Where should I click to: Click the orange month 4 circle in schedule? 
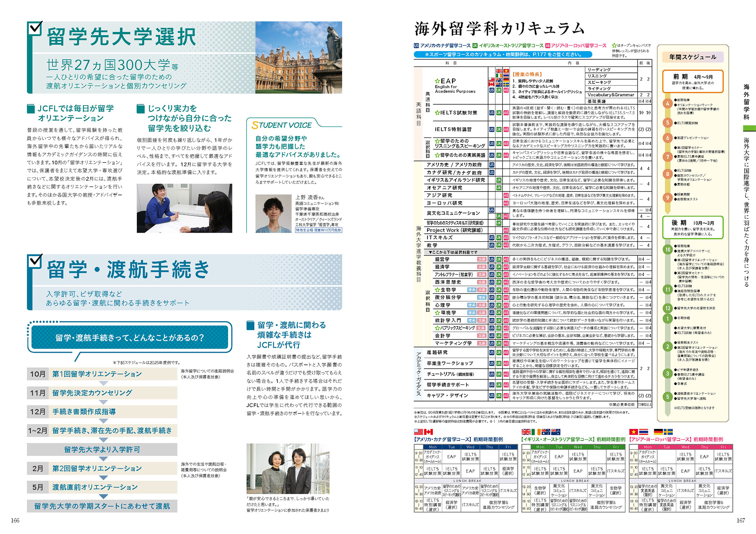coord(668,103)
